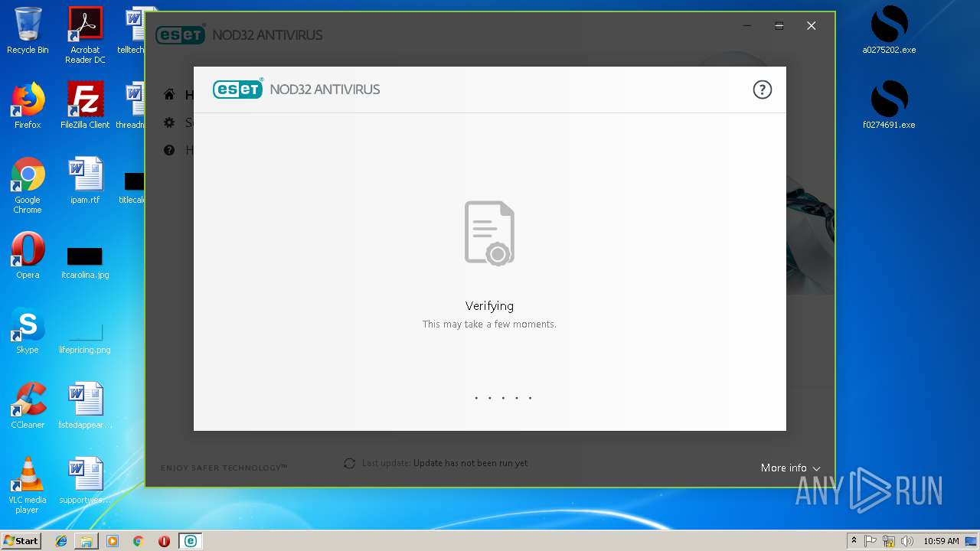Open Opera from the taskbar
Image resolution: width=980 pixels, height=551 pixels.
164,541
